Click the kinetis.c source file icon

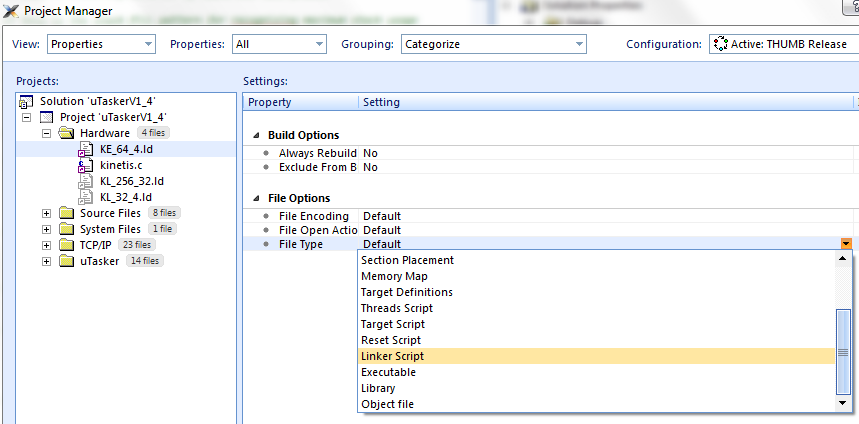(x=85, y=165)
